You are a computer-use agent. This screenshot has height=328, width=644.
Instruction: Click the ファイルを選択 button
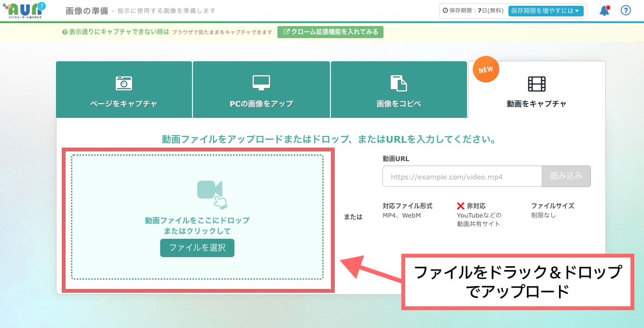point(197,248)
